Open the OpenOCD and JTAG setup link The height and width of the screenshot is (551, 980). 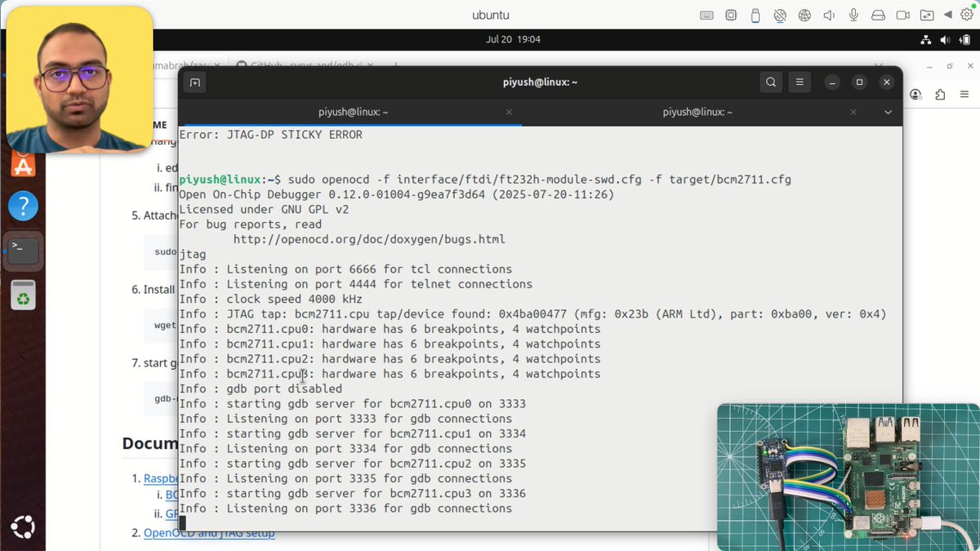tap(209, 533)
